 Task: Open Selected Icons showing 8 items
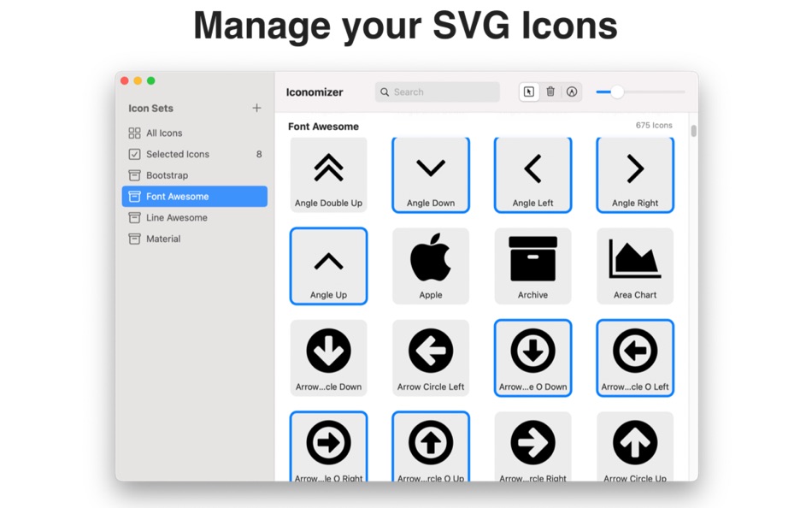tap(174, 154)
